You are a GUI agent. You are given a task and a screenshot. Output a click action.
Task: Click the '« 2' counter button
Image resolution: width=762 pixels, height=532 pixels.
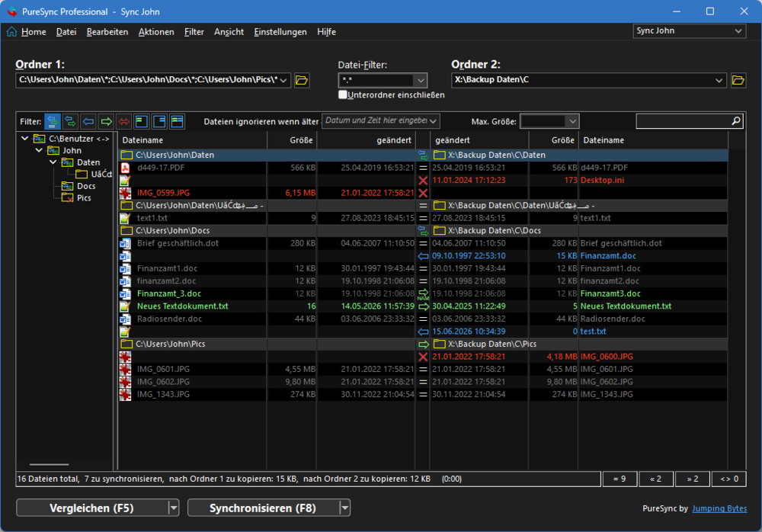(655, 479)
